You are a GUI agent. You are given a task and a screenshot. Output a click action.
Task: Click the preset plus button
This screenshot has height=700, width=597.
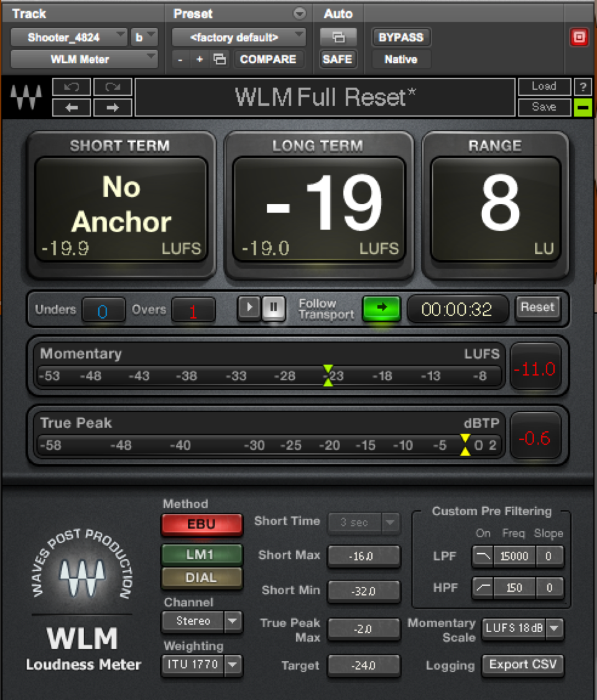pyautogui.click(x=200, y=59)
